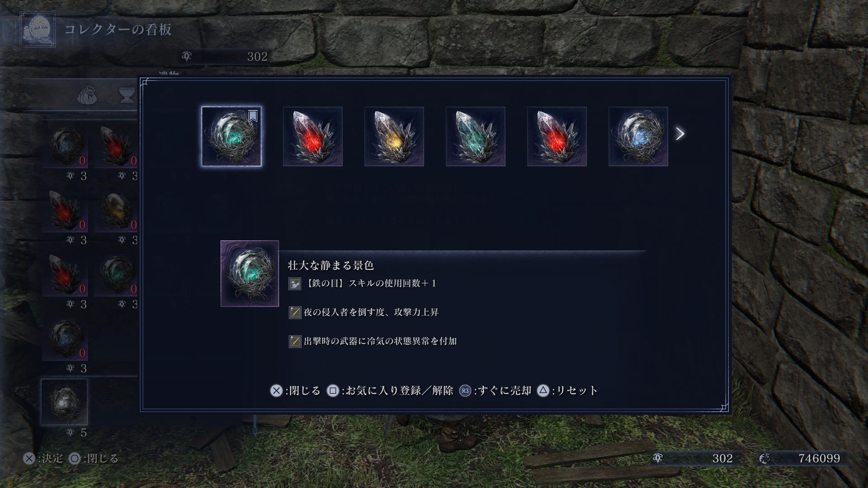Click the night invader attack effect icon
The width and height of the screenshot is (868, 488).
tap(295, 312)
